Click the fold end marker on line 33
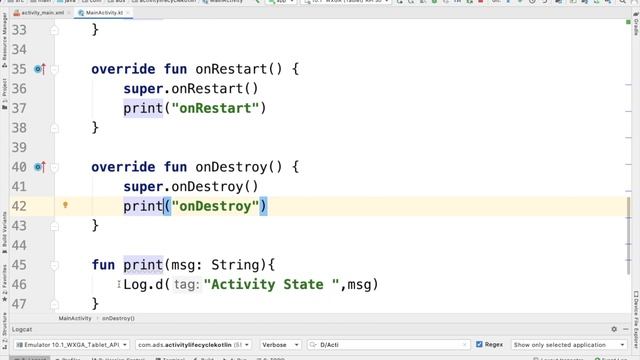This screenshot has width=640, height=360. [x=54, y=30]
